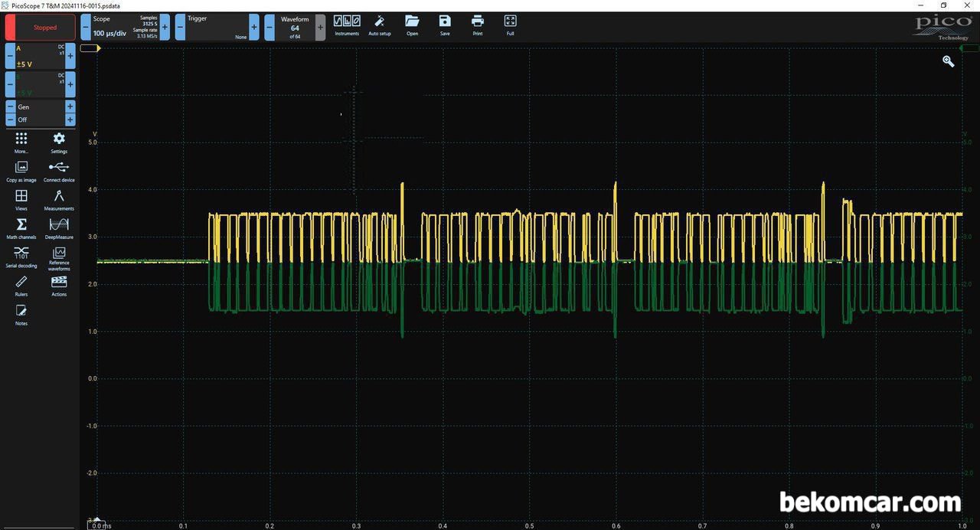Click the Stopped capture button

click(41, 27)
